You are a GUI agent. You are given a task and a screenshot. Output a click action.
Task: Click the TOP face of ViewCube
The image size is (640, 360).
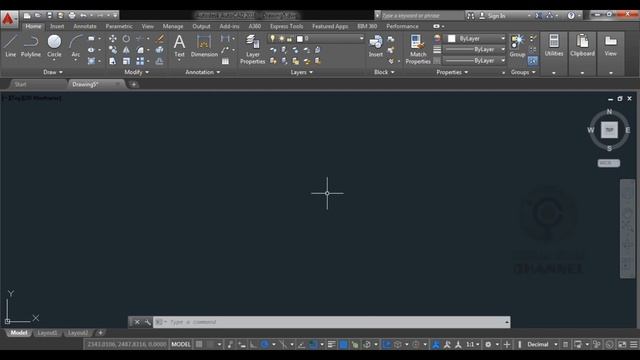pyautogui.click(x=609, y=130)
